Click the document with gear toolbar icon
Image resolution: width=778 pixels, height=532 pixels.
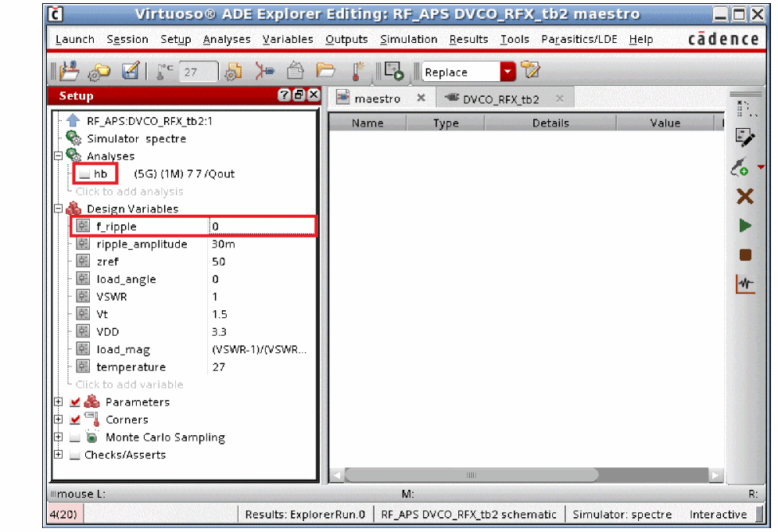click(233, 71)
